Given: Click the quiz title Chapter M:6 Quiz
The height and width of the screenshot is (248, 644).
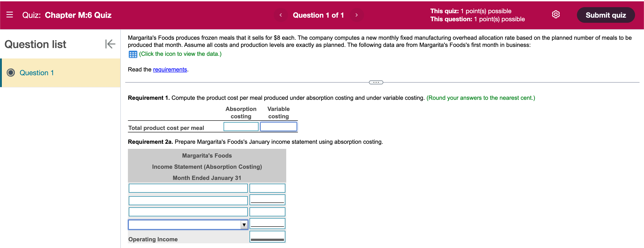Looking at the screenshot, I should [x=78, y=15].
